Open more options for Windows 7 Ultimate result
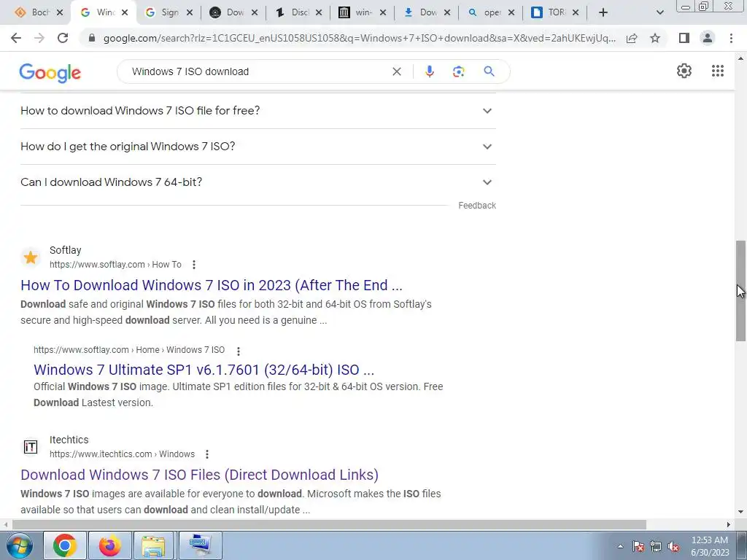 coord(239,351)
